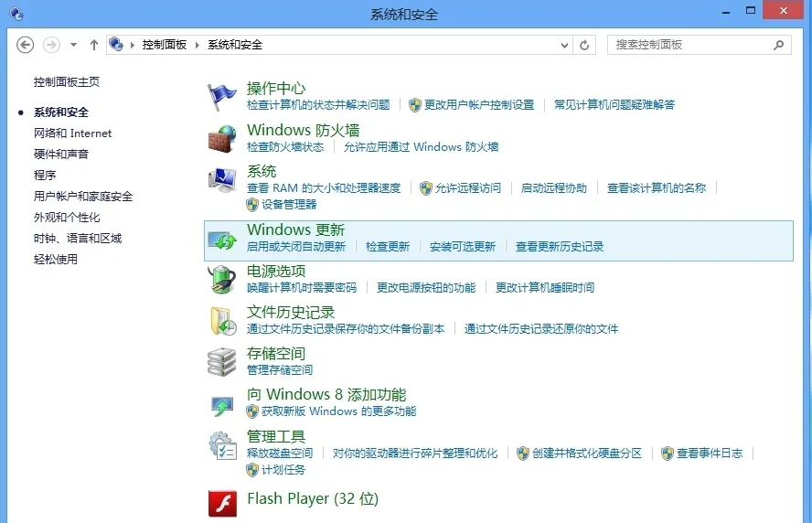Screen dimensions: 812x523
Task: Click the window icon in title bar
Action: pyautogui.click(x=16, y=14)
